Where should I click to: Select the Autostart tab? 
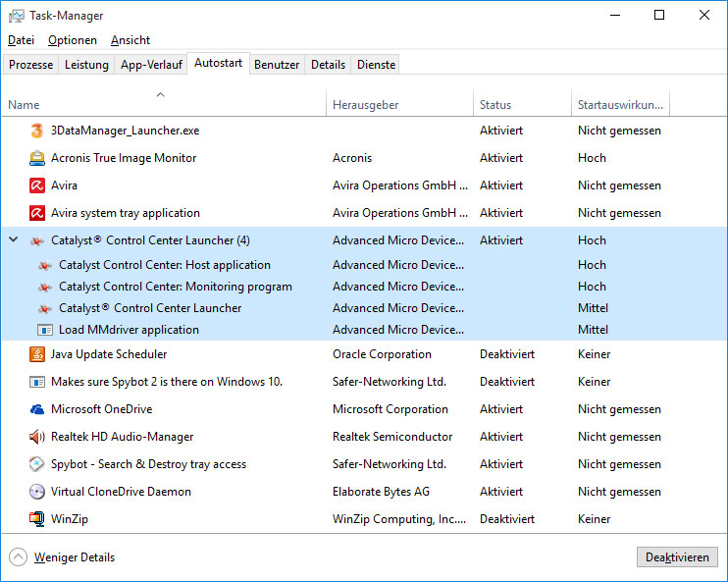[x=218, y=63]
